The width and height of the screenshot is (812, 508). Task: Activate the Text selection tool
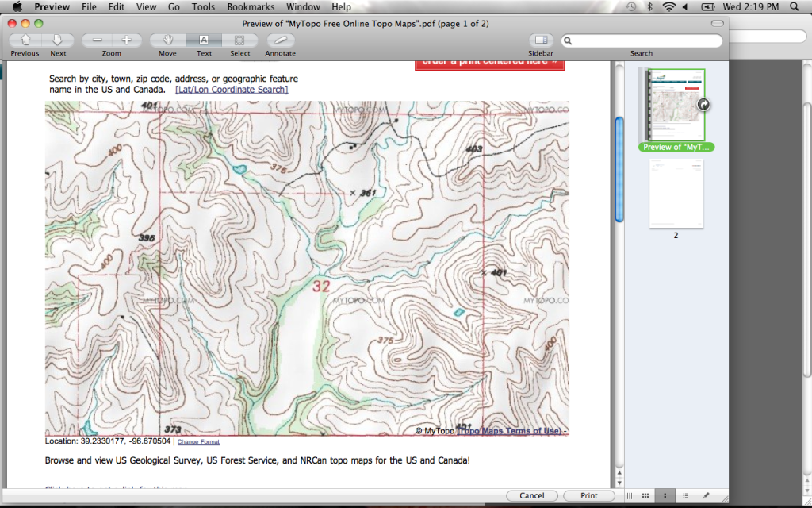pyautogui.click(x=204, y=40)
